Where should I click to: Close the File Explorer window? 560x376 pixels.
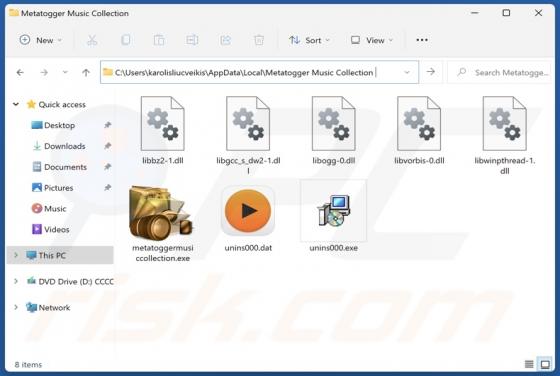[538, 13]
